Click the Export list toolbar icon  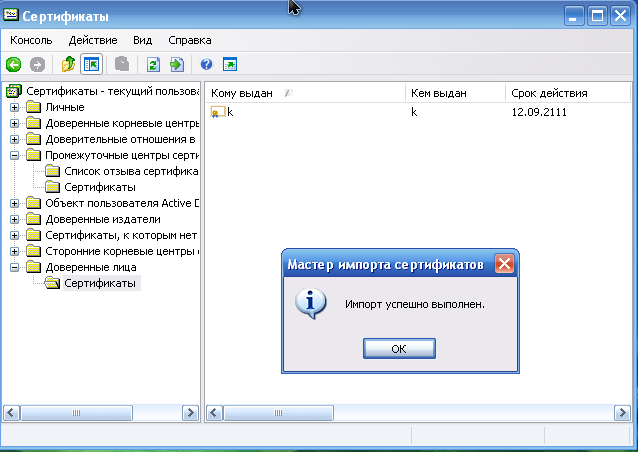177,64
